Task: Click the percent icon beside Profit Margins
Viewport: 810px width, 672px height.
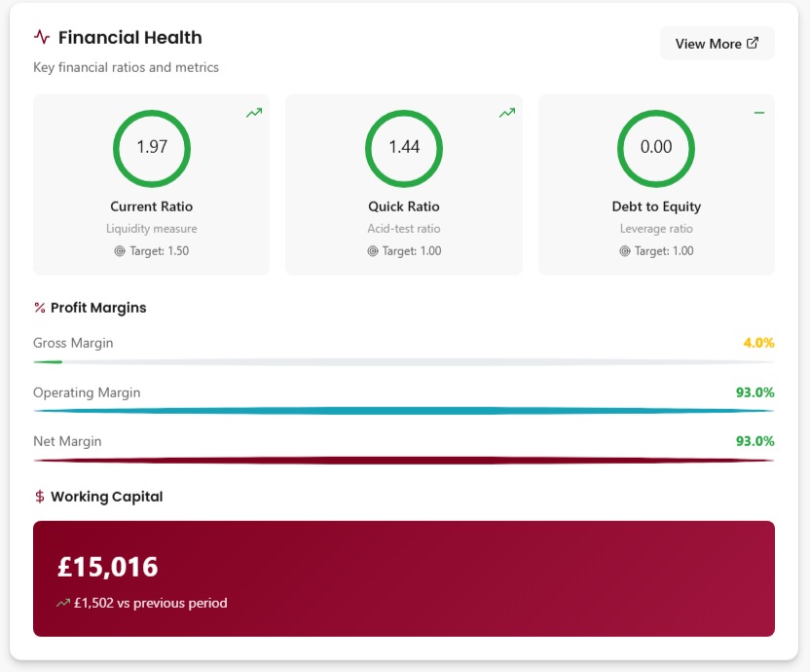Action: pyautogui.click(x=39, y=307)
